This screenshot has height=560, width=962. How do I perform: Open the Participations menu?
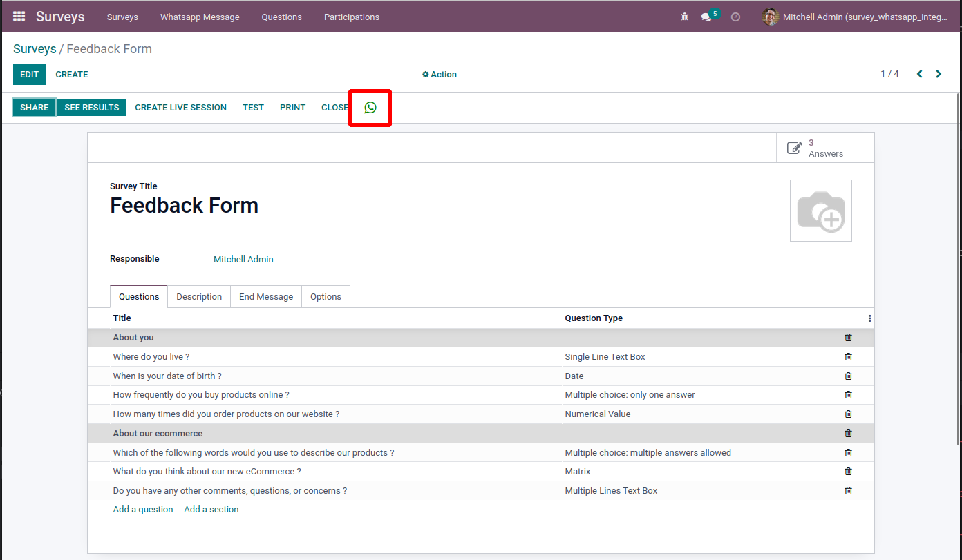(352, 17)
